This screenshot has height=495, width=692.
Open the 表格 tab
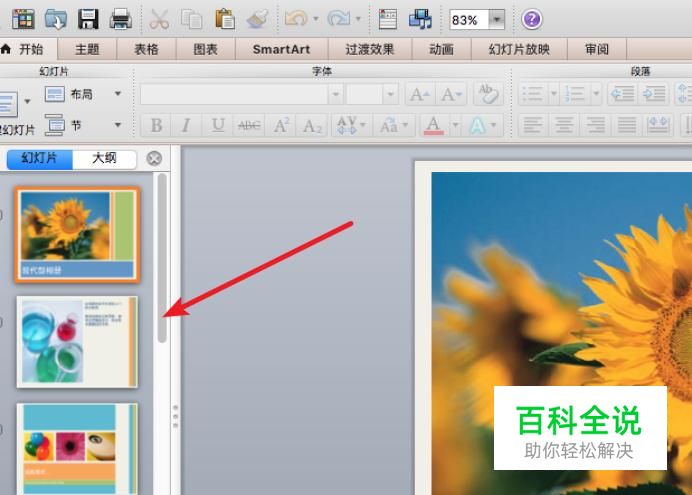(x=146, y=49)
